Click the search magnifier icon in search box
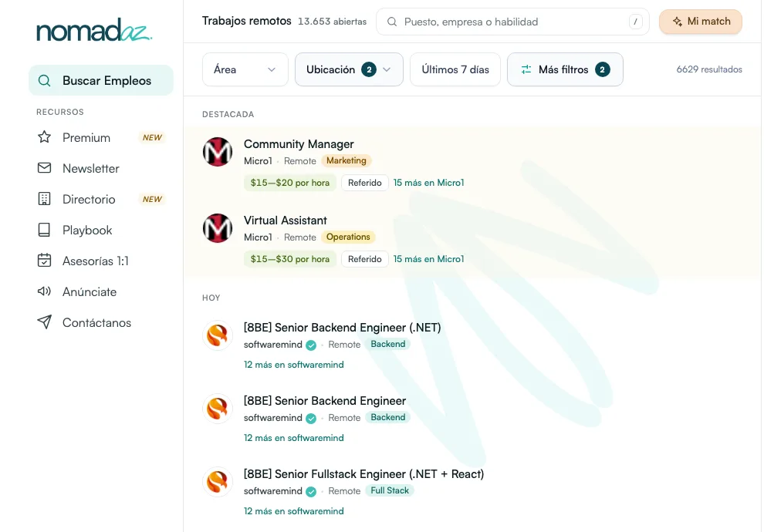764x532 pixels. (392, 22)
